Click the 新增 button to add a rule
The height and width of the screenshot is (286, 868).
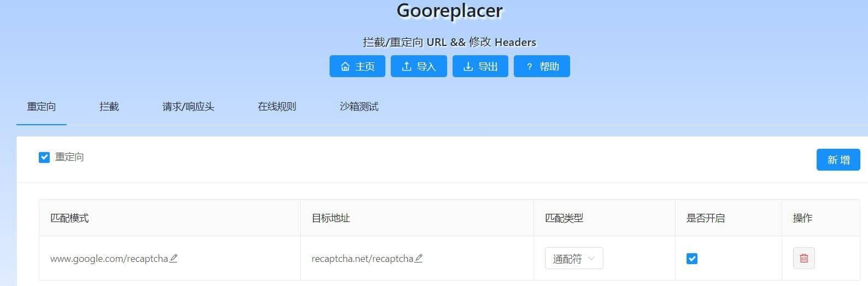click(838, 160)
